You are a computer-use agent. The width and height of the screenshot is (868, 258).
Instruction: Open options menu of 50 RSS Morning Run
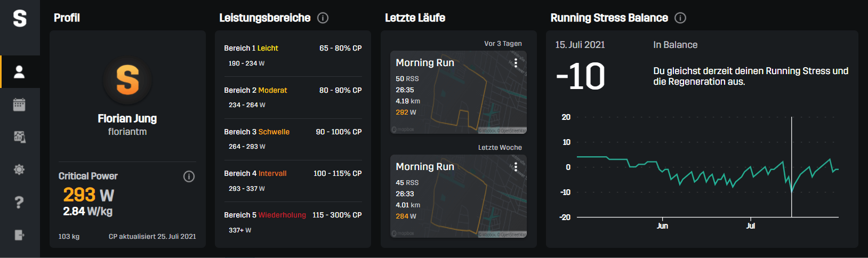pyautogui.click(x=516, y=63)
